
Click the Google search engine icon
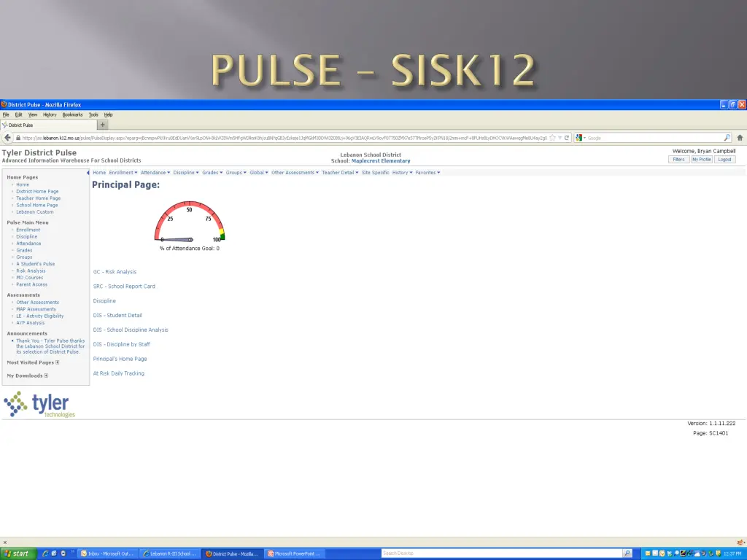point(578,138)
